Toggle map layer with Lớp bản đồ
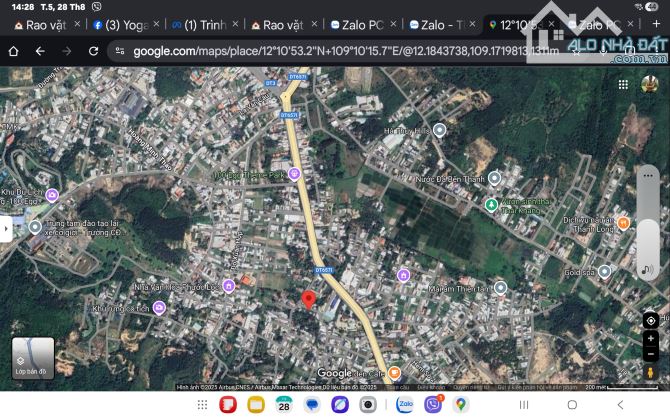The width and height of the screenshot is (670, 418). [x=33, y=357]
